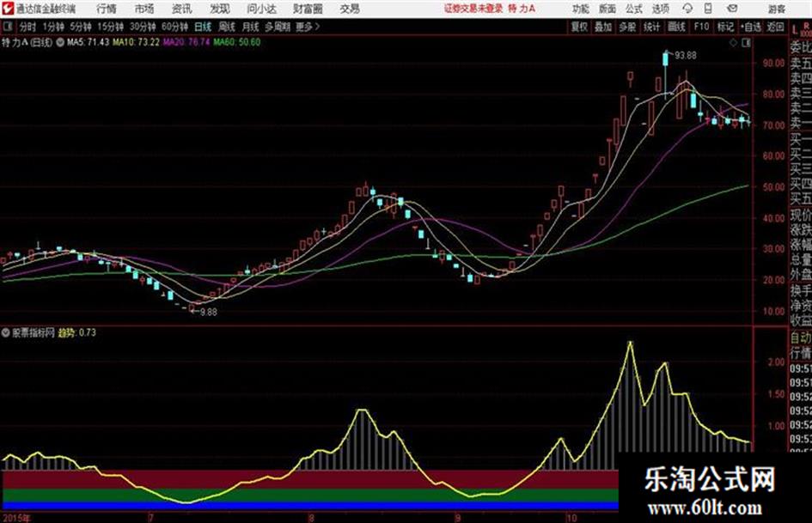This screenshot has width=812, height=523.
Task: Click the red 证券交易未登录 login link
Action: 473,9
